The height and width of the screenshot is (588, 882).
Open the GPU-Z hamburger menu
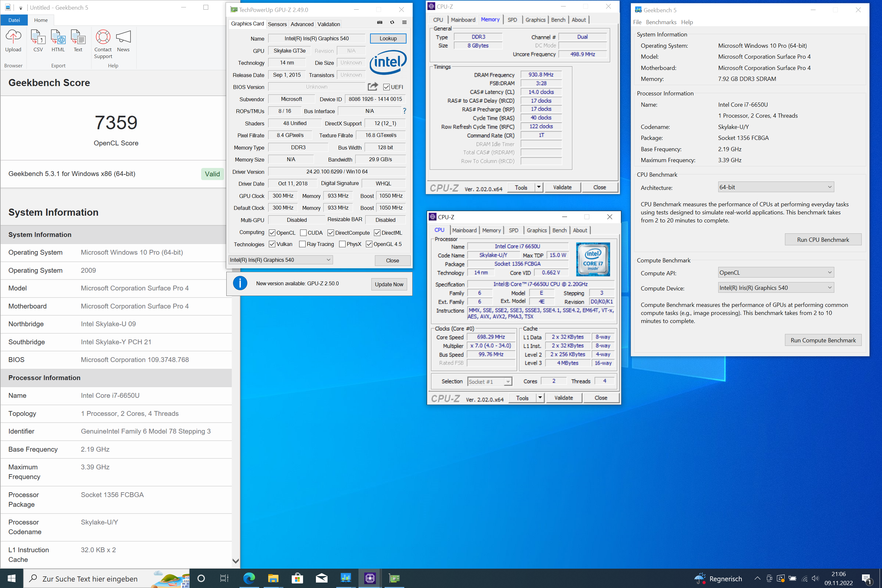pyautogui.click(x=404, y=23)
